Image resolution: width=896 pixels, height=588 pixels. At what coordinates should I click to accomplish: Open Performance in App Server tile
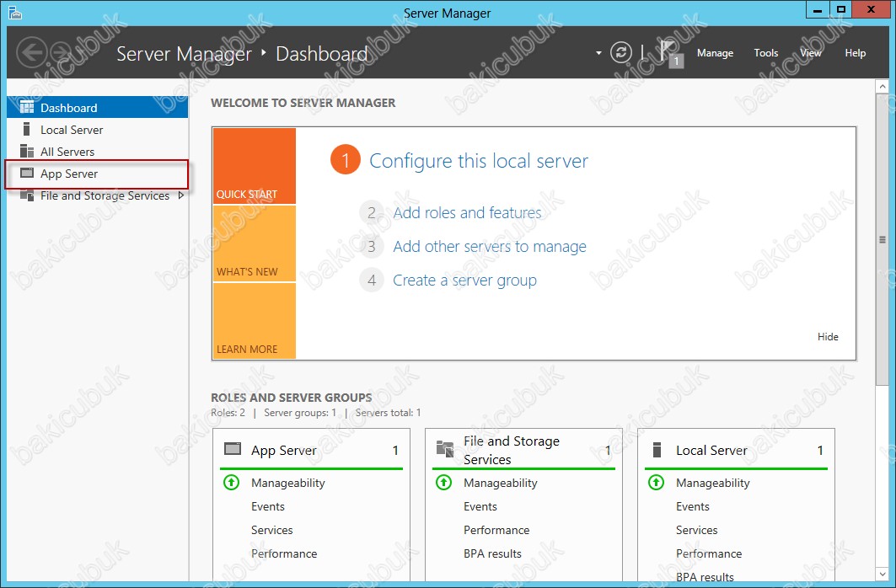point(284,553)
